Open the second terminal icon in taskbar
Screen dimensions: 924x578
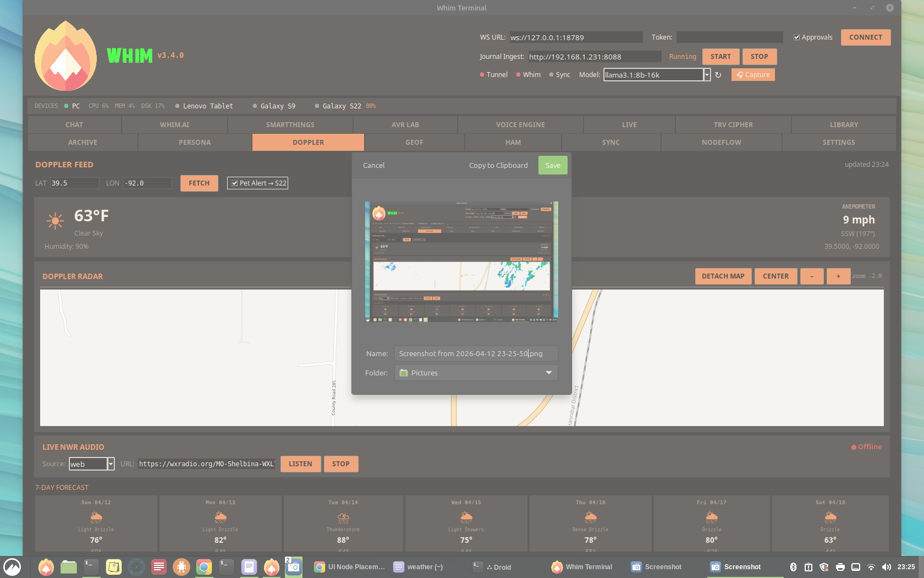[227, 566]
